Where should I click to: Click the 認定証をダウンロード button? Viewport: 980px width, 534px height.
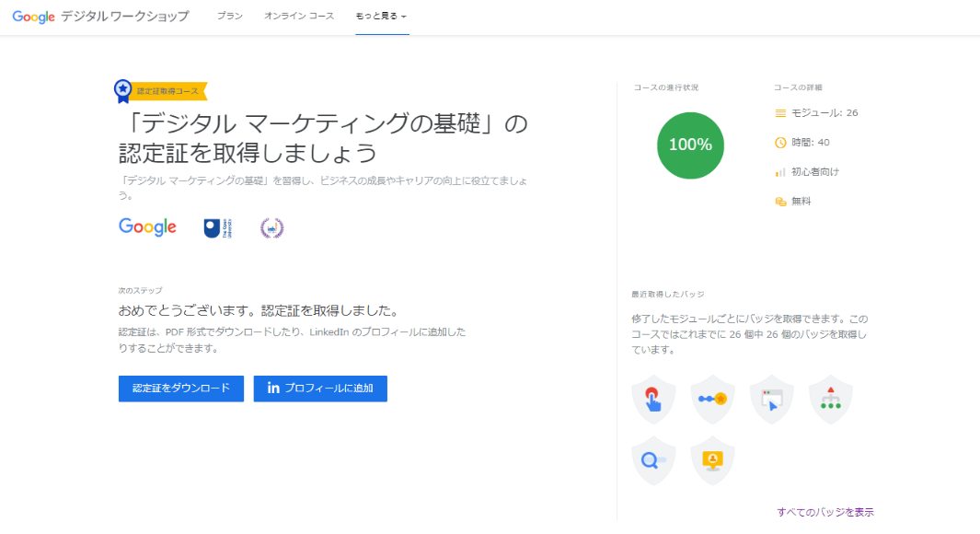click(x=180, y=389)
